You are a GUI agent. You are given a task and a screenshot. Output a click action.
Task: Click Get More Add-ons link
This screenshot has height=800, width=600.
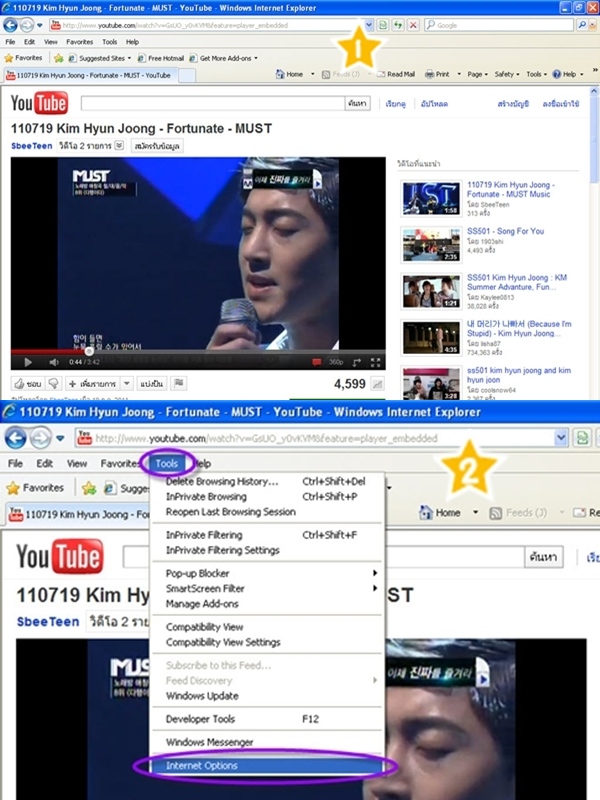pyautogui.click(x=223, y=58)
